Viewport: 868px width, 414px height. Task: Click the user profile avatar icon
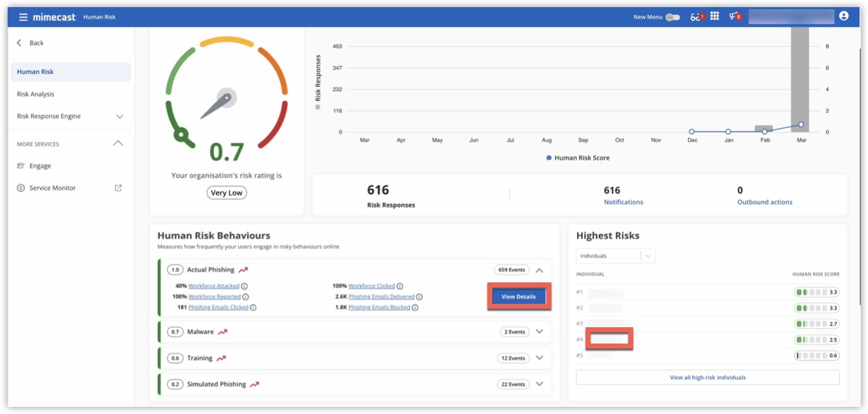click(x=844, y=16)
